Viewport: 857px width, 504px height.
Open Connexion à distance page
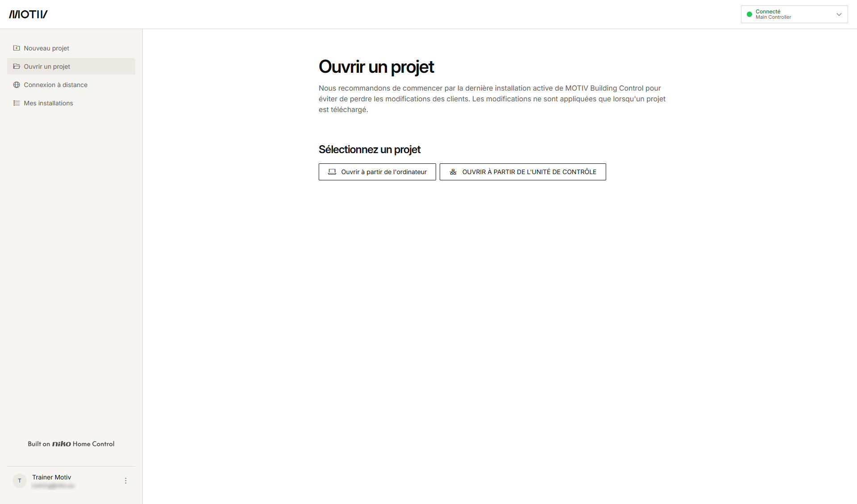tap(71, 85)
